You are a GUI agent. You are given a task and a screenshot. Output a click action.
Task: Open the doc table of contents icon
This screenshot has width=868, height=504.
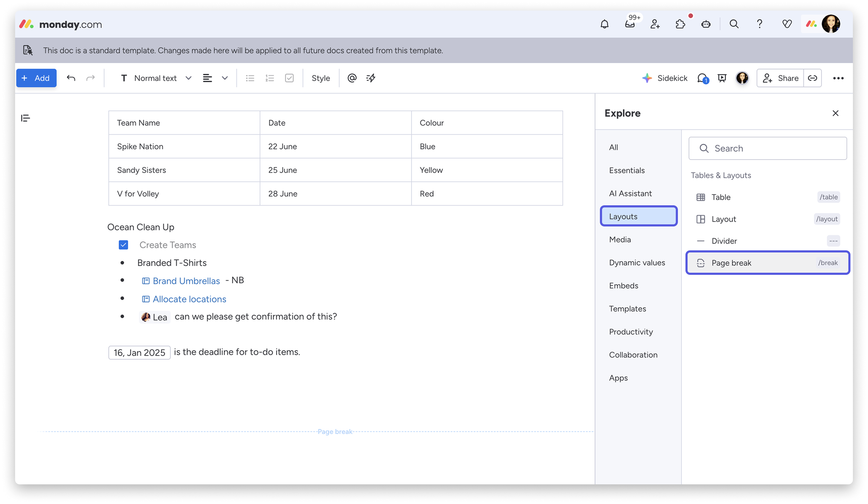pos(25,118)
